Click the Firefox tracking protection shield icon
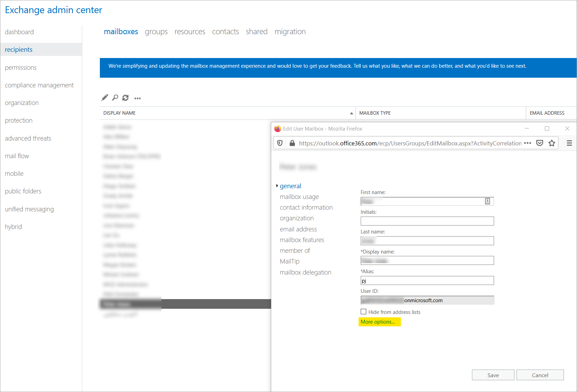The height and width of the screenshot is (392, 577). (280, 143)
